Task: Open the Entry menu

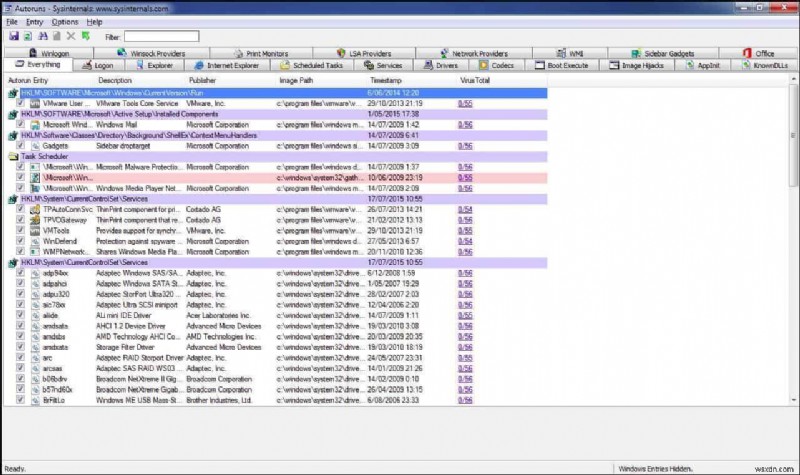Action: (34, 22)
